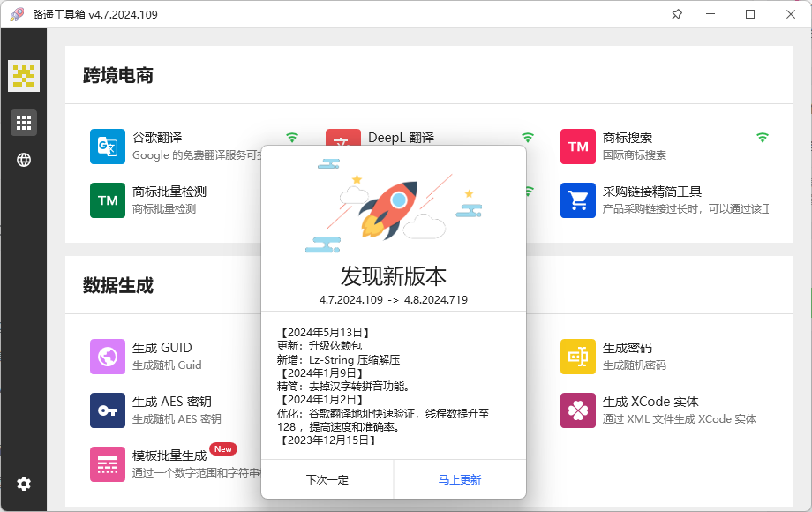Select the 商标搜索 trademark search icon

[578, 146]
